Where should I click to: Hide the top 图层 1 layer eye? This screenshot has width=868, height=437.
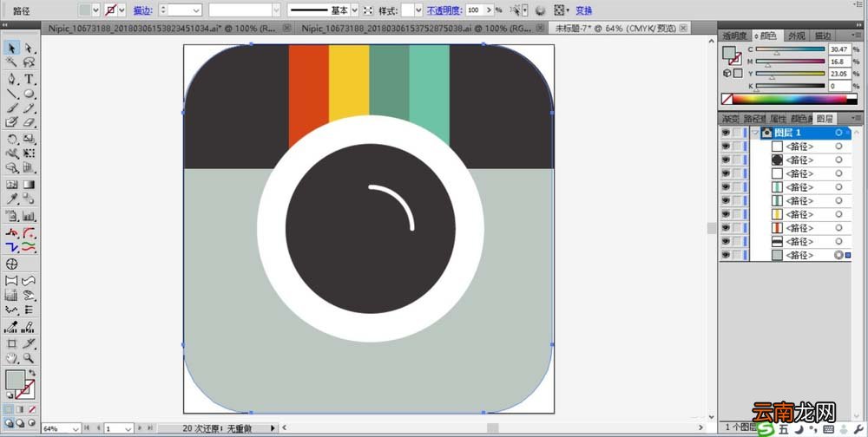coord(725,133)
